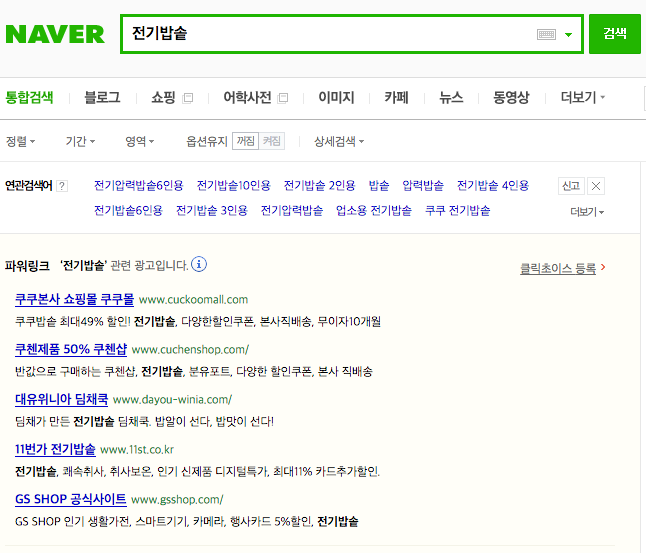This screenshot has height=553, width=646.
Task: Click the www.gsshop.com/ URL
Action: pyautogui.click(x=177, y=499)
